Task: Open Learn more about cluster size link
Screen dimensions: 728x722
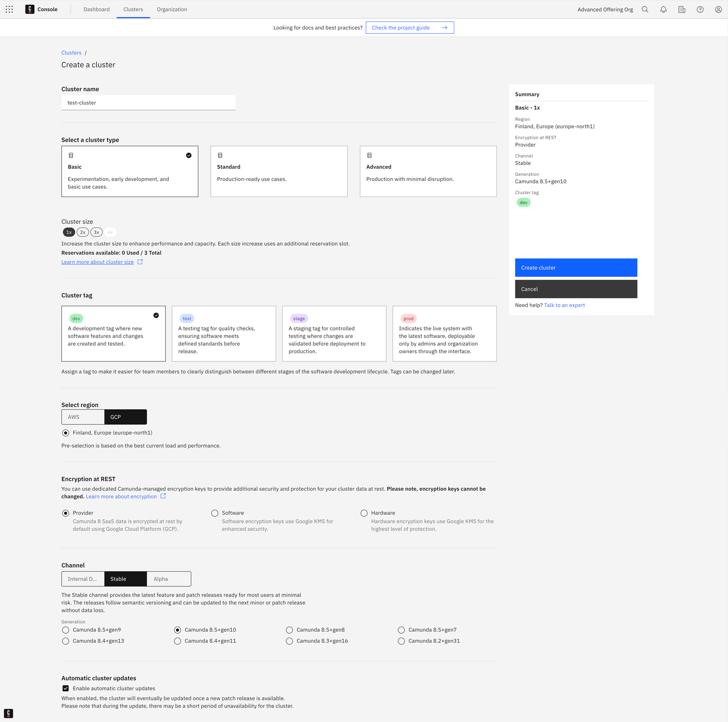Action: [x=98, y=262]
